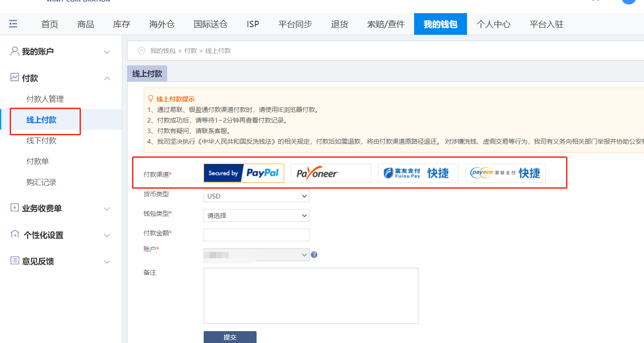Open 海外仓 in top navigation
Screen dimensions: 644x343
click(162, 24)
